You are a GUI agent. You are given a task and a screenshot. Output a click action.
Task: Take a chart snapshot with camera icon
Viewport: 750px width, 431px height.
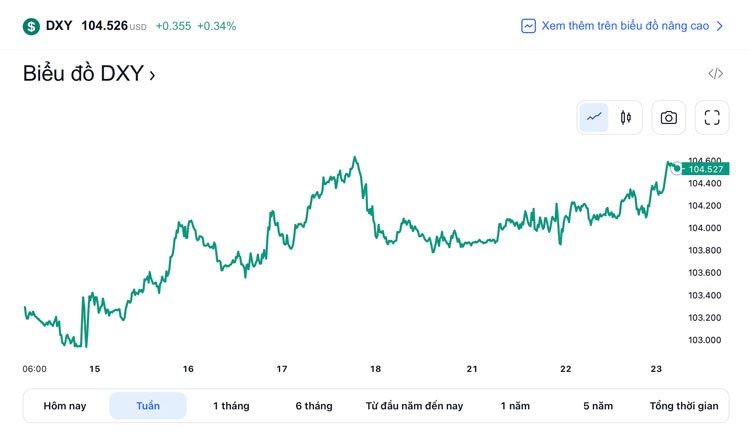point(669,117)
